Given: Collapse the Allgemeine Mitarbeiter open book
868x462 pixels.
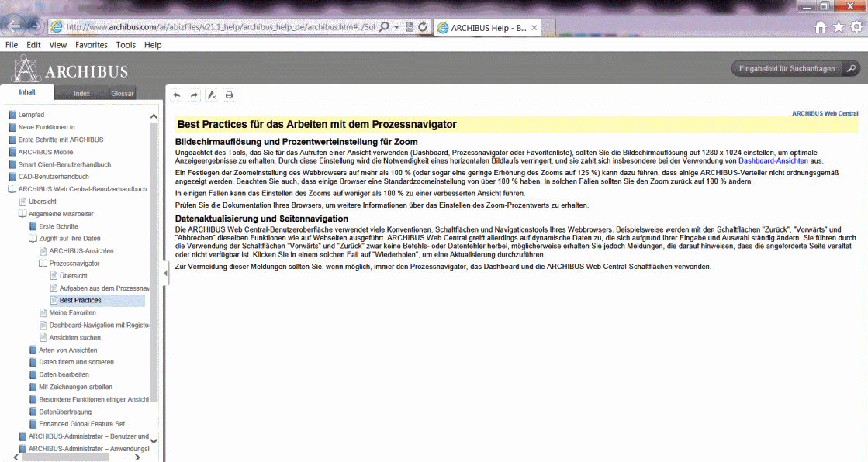Looking at the screenshot, I should pyautogui.click(x=22, y=214).
